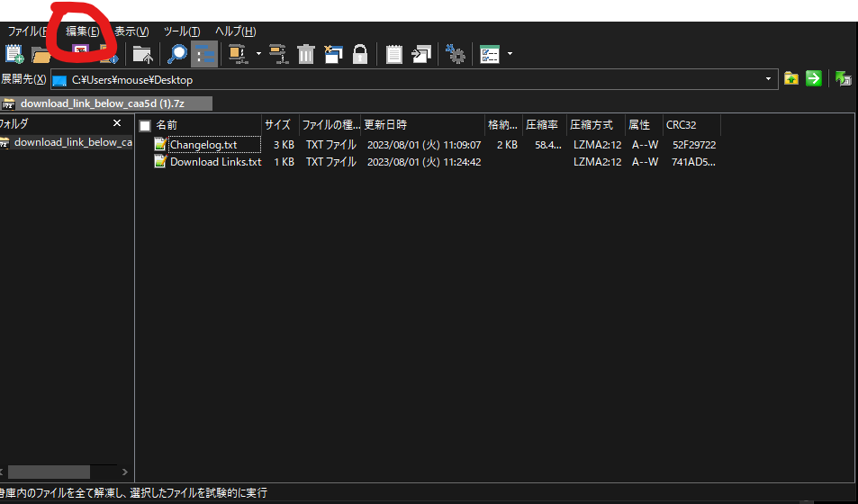Select the Changelog.txt file

click(203, 145)
